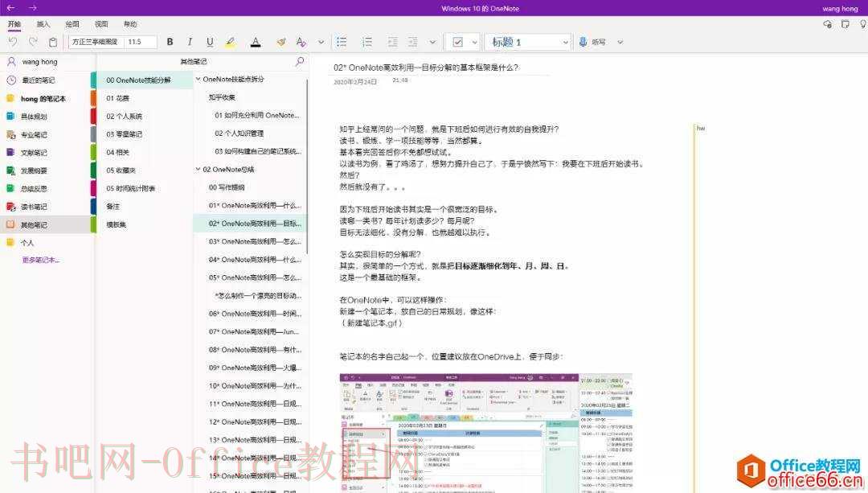Image resolution: width=868 pixels, height=493 pixels.
Task: Click the lightbulb tell-me icon
Action: [x=862, y=24]
